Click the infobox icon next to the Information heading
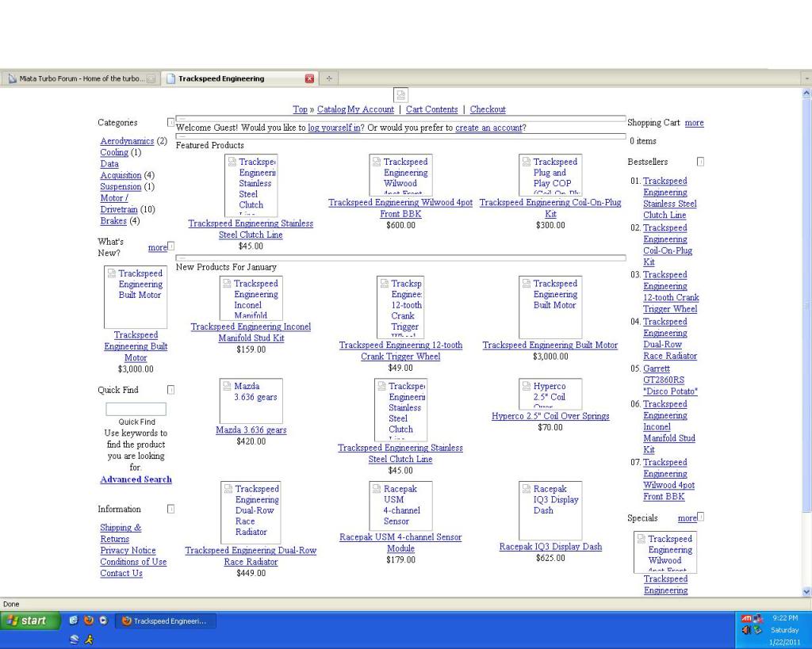The image size is (812, 649). click(170, 508)
